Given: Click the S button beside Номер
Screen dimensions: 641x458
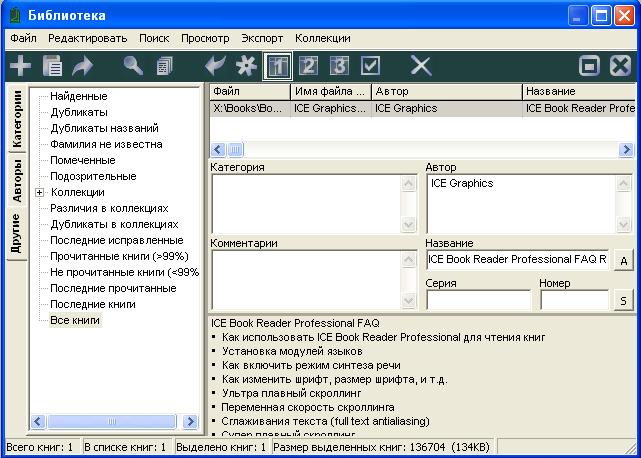Looking at the screenshot, I should (623, 301).
